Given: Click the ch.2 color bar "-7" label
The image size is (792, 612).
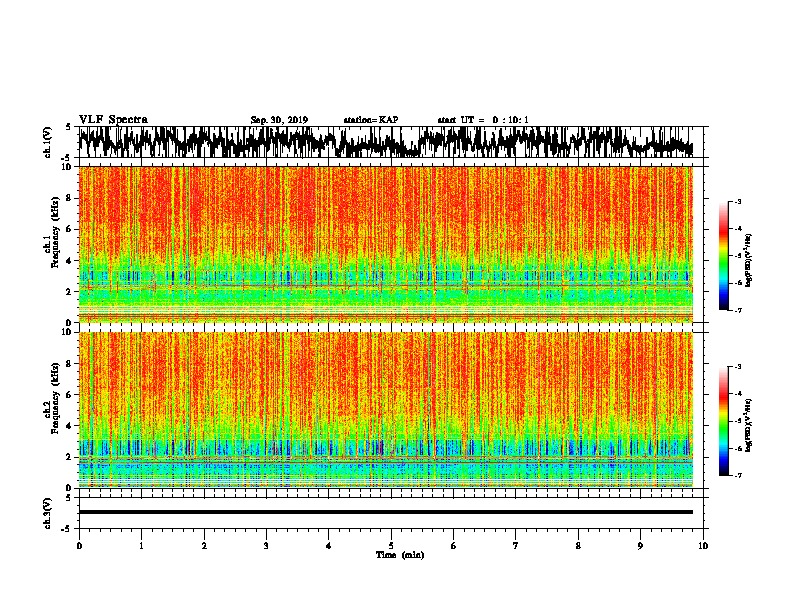Looking at the screenshot, I should coord(738,475).
